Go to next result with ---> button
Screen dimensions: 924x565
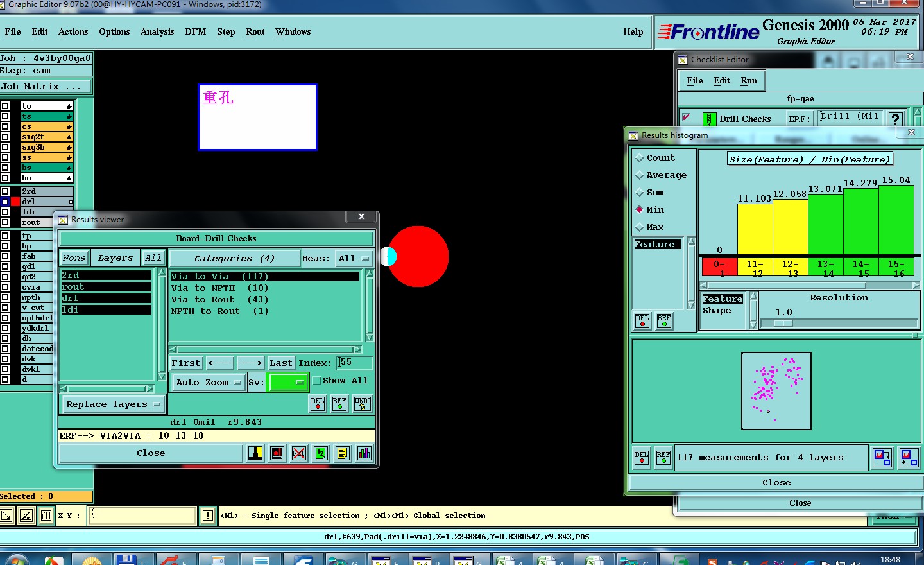point(250,363)
